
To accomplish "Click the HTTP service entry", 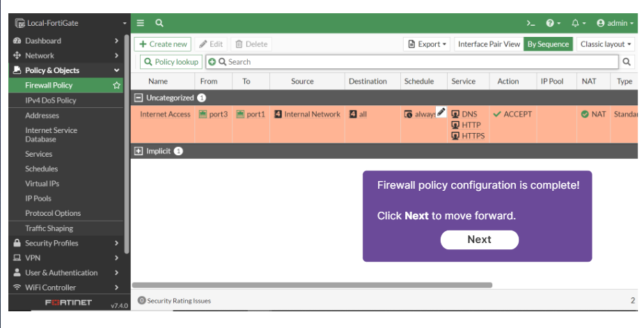I will pyautogui.click(x=466, y=125).
